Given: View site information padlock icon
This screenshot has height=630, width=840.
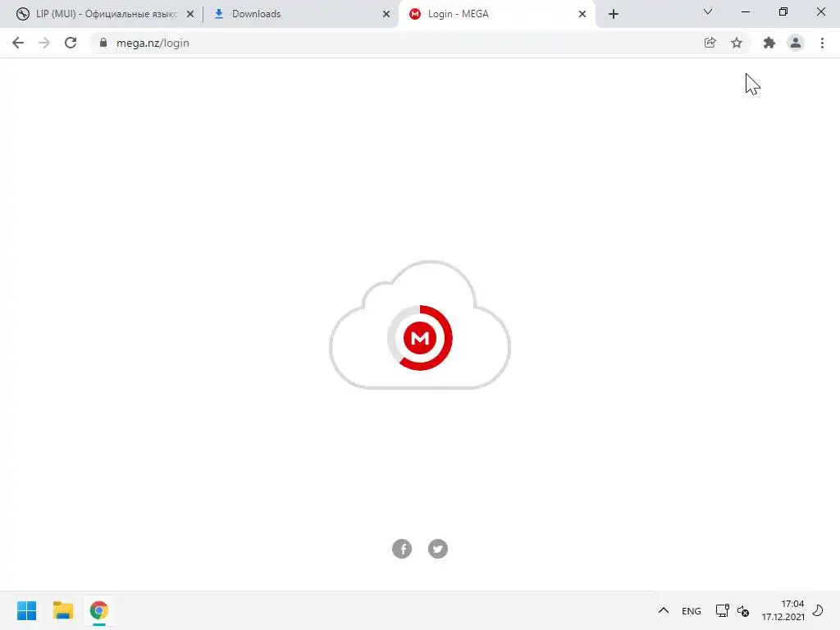Looking at the screenshot, I should click(103, 43).
